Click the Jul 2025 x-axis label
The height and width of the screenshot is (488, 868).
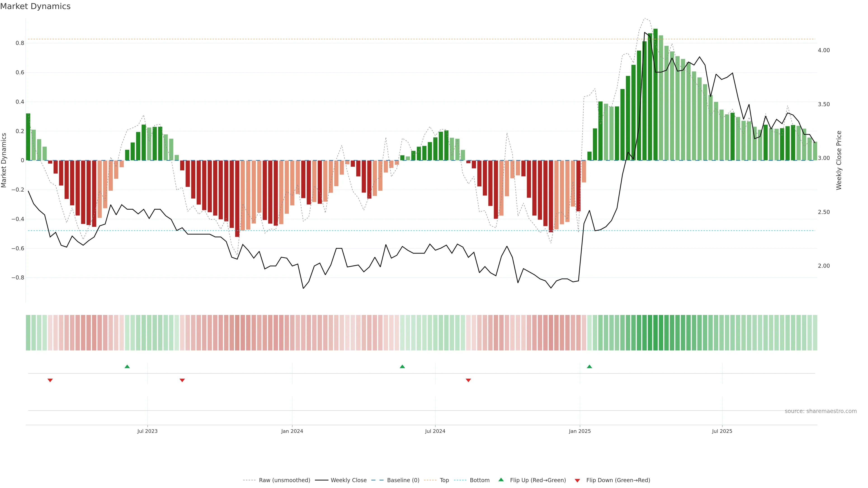point(722,431)
